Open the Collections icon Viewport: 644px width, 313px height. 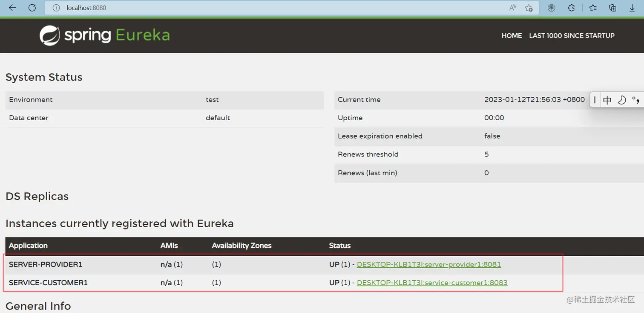click(612, 8)
